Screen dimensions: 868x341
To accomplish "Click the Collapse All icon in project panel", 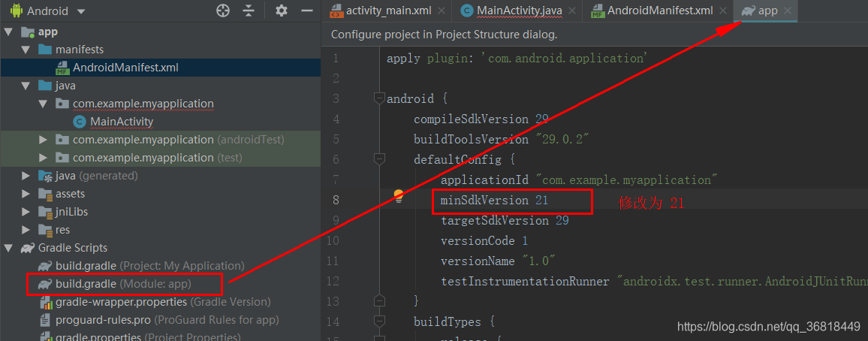I will 249,11.
